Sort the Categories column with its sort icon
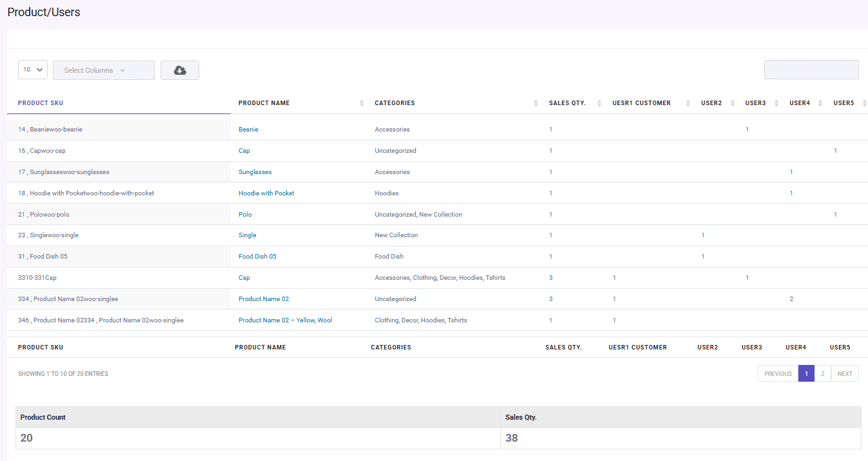The width and height of the screenshot is (868, 461). click(x=535, y=103)
